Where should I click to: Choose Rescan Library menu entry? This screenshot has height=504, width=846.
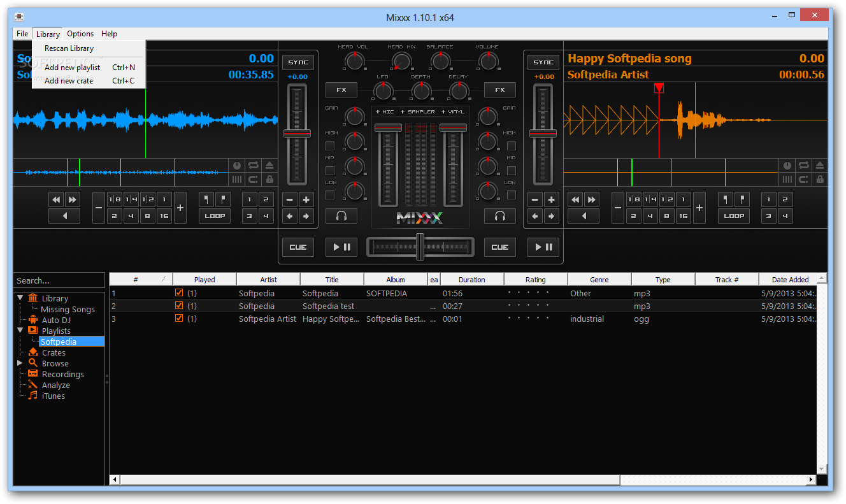(89, 48)
